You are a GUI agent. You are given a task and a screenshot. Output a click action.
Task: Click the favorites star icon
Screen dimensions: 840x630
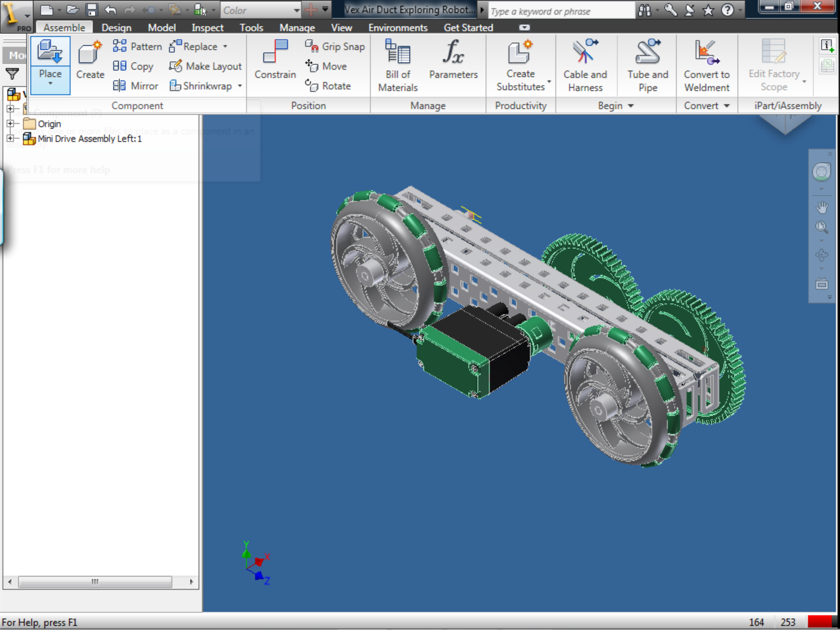[708, 10]
